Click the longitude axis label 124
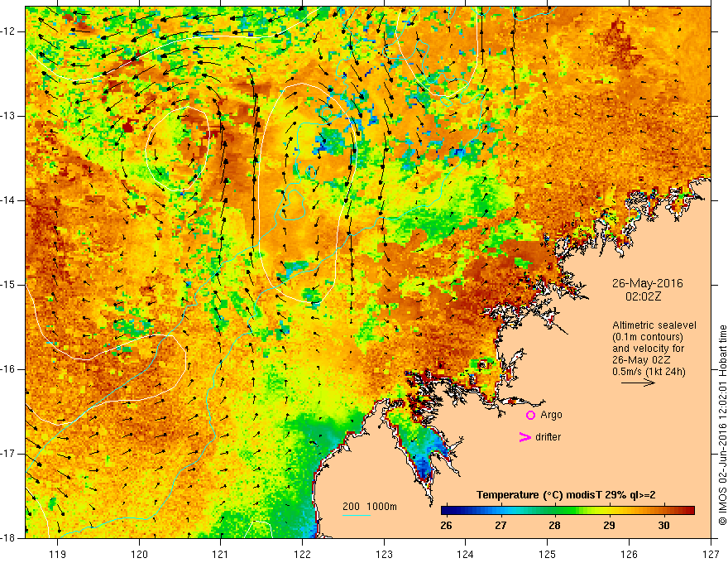This screenshot has height=563, width=728. pyautogui.click(x=466, y=554)
